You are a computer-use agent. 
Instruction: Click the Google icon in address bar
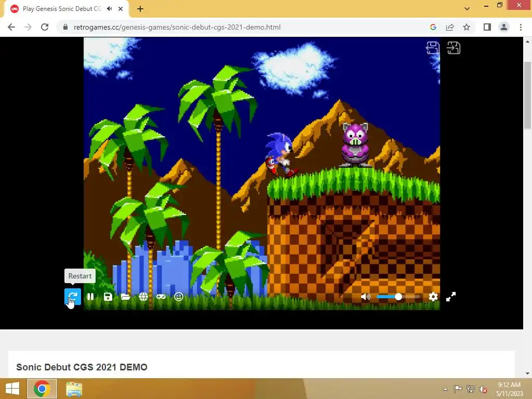point(433,27)
